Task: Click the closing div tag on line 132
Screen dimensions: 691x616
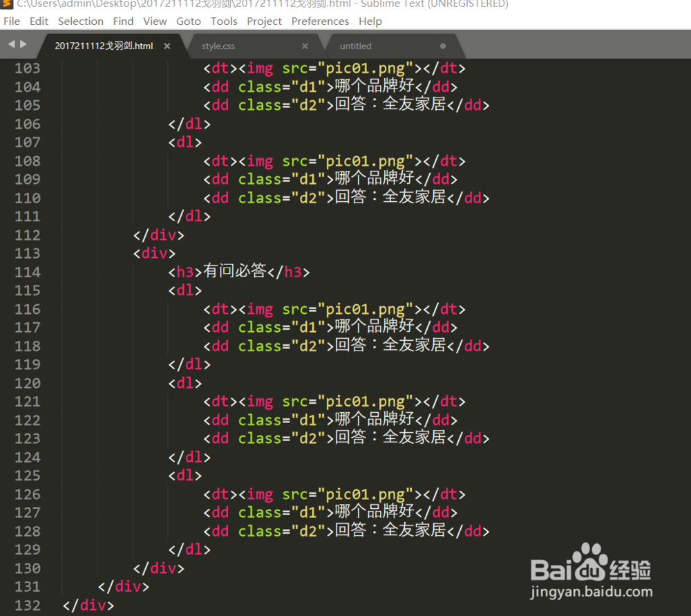Action: (x=88, y=606)
